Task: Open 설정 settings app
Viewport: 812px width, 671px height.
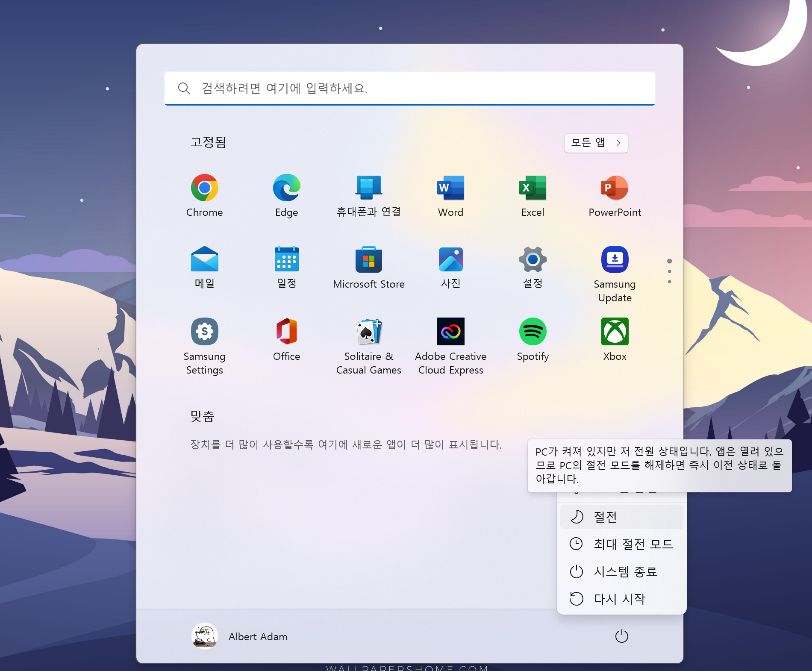Action: pyautogui.click(x=533, y=268)
